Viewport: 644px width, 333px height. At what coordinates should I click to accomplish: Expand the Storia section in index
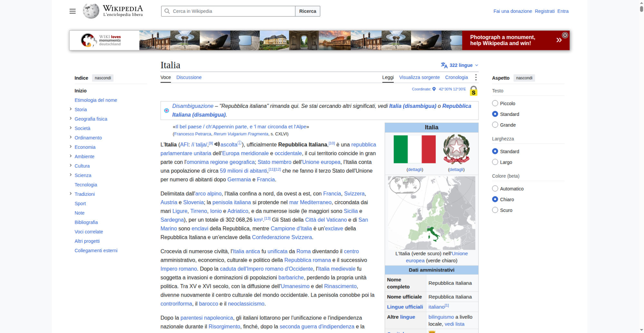click(71, 109)
